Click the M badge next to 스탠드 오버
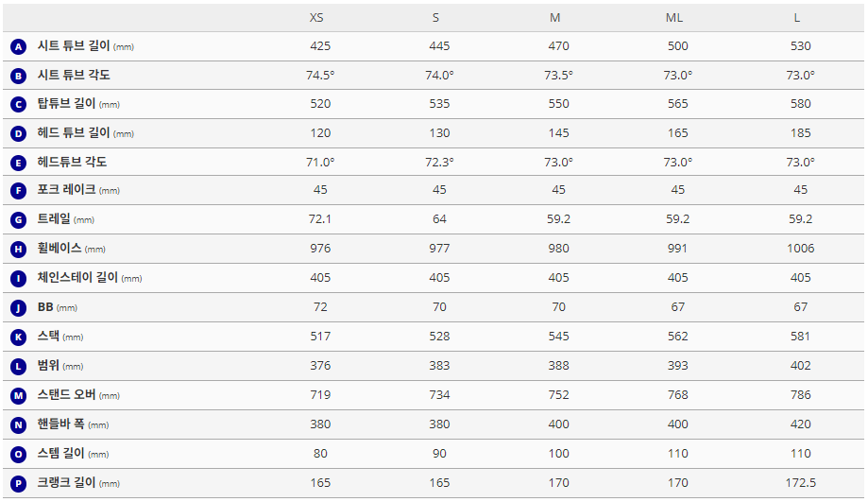 pyautogui.click(x=19, y=395)
